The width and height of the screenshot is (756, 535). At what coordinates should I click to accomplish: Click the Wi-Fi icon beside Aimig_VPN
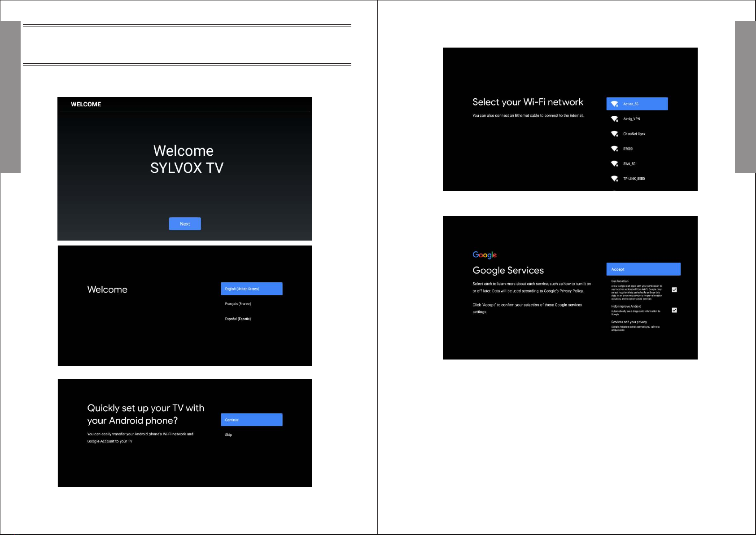point(614,119)
